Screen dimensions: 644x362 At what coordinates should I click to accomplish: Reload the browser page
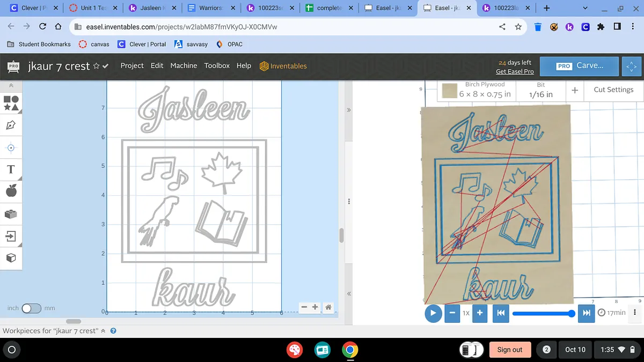[x=43, y=27]
